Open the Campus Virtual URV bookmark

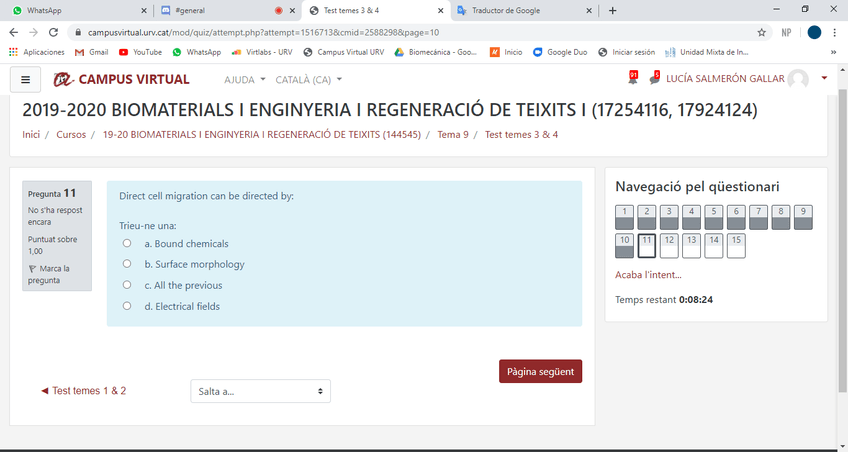coord(343,52)
